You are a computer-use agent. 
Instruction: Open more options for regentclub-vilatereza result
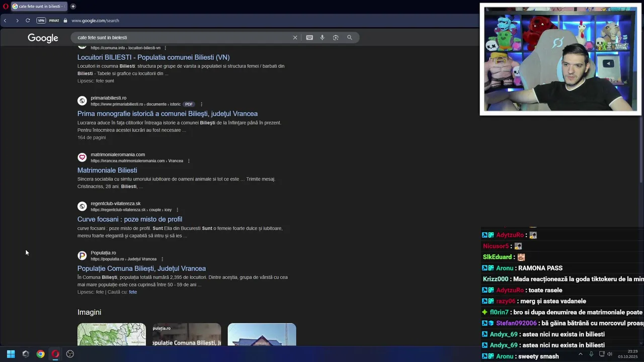177,210
